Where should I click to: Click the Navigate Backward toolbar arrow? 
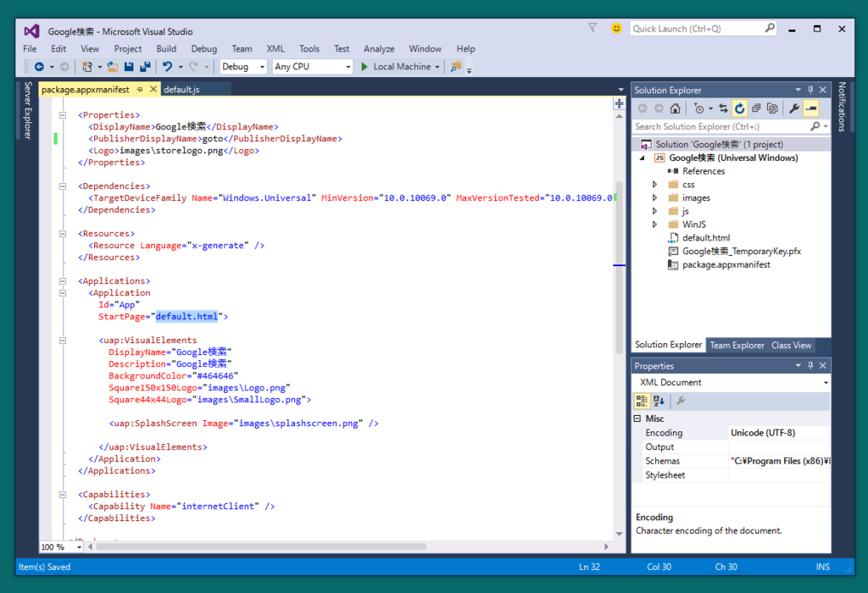point(39,66)
